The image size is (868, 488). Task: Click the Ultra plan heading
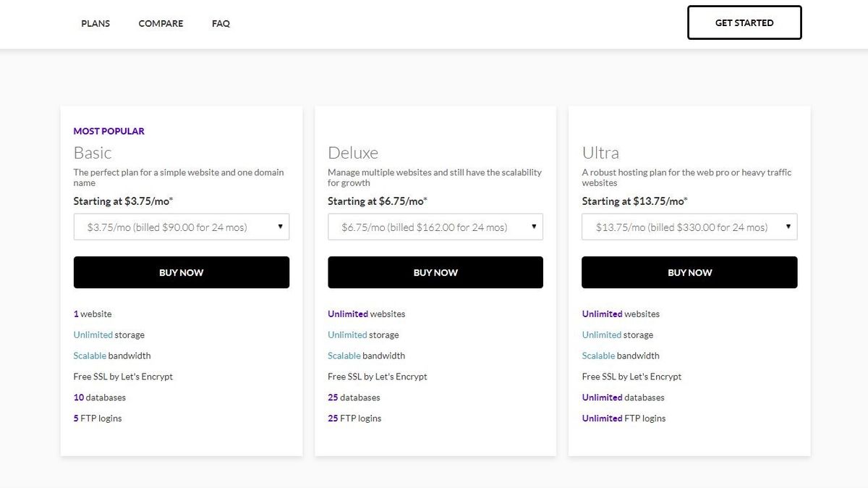tap(600, 153)
